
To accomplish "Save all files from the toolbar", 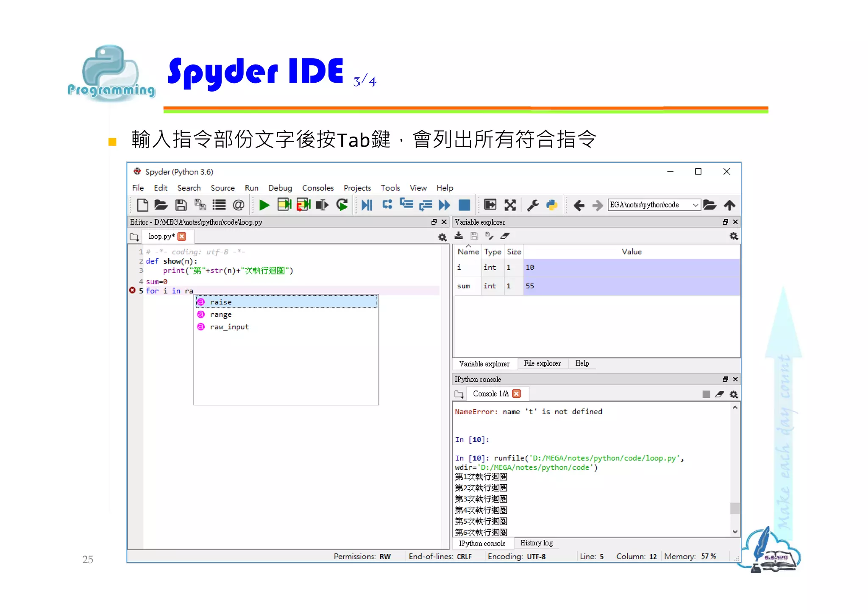I will point(200,205).
